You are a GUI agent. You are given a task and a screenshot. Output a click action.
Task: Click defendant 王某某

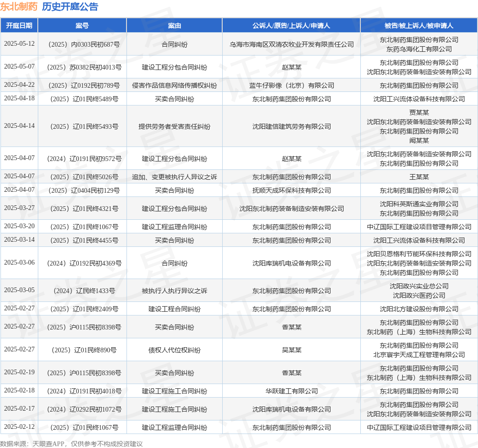click(419, 177)
